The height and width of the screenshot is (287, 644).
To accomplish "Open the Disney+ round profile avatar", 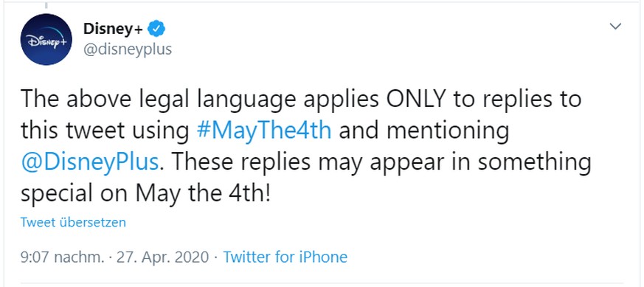I will 46,39.
